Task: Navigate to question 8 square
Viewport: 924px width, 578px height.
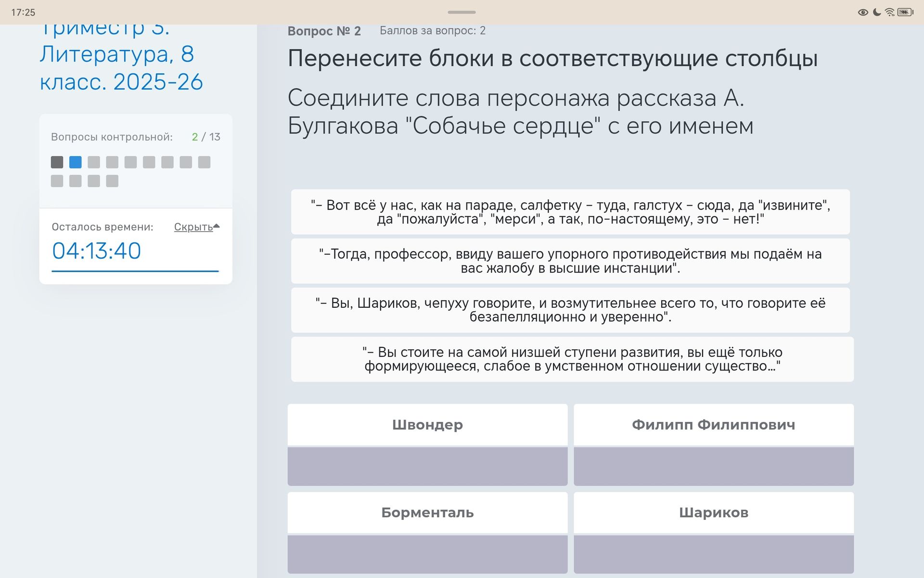Action: coord(186,162)
